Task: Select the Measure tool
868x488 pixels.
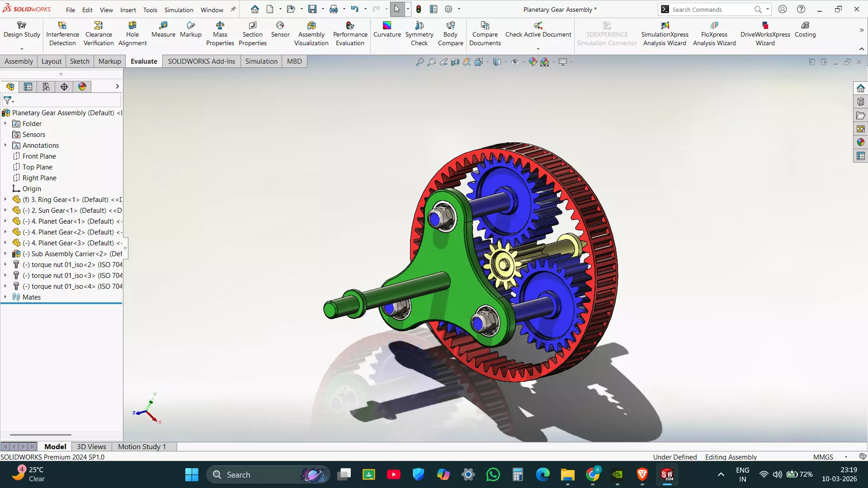Action: click(163, 29)
